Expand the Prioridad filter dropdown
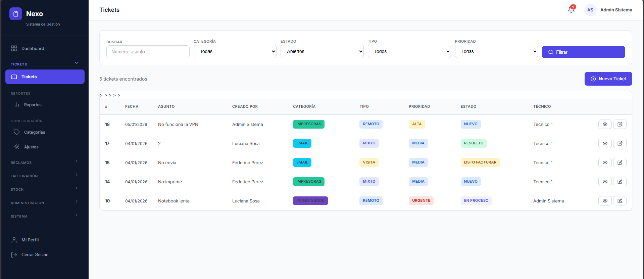The height and width of the screenshot is (279, 644). (x=496, y=51)
